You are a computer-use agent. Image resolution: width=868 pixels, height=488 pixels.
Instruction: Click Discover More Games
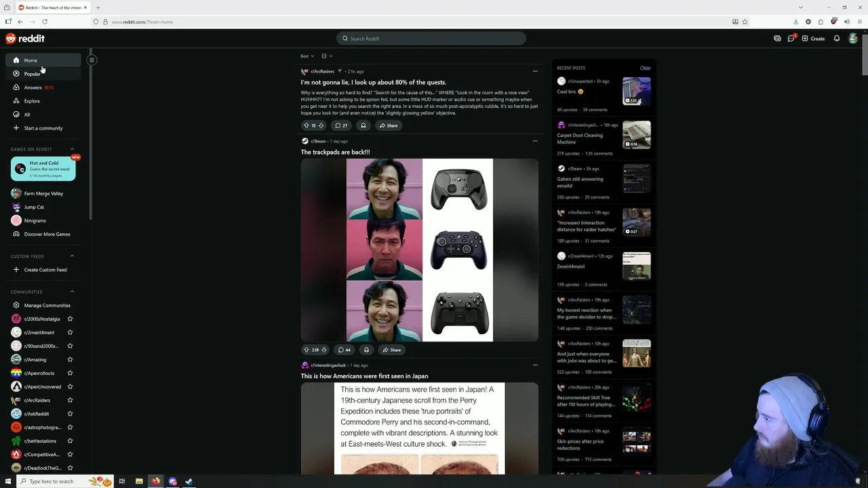click(x=43, y=234)
